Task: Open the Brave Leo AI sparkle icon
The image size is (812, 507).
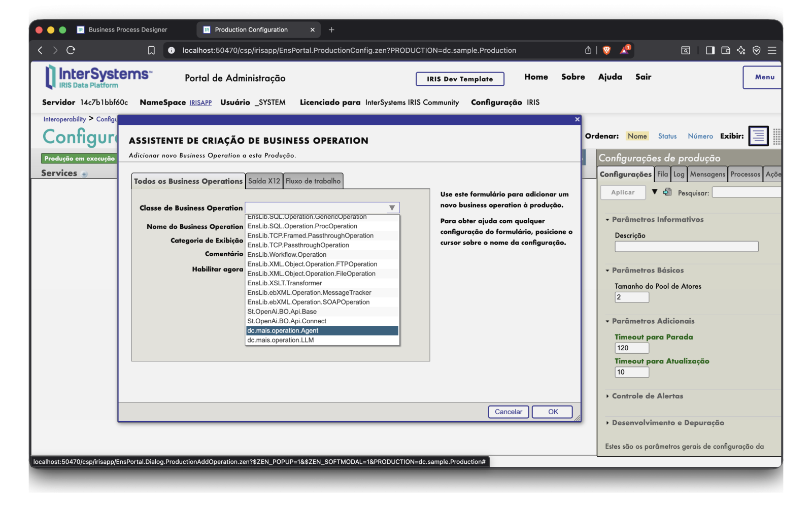Action: (741, 50)
